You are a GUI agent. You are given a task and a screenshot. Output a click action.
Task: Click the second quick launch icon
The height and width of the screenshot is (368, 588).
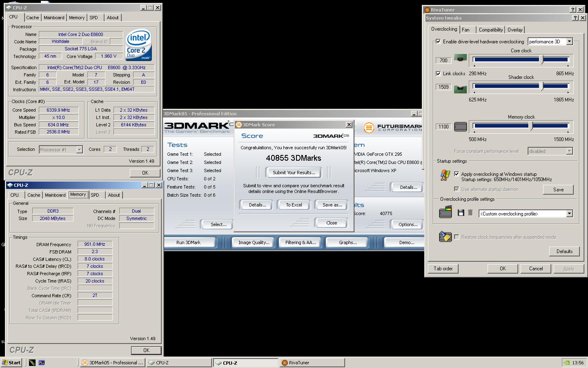(41, 362)
